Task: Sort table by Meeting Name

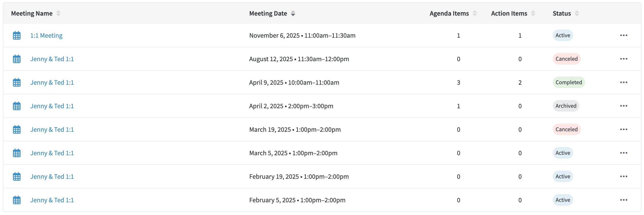Action: (58, 13)
